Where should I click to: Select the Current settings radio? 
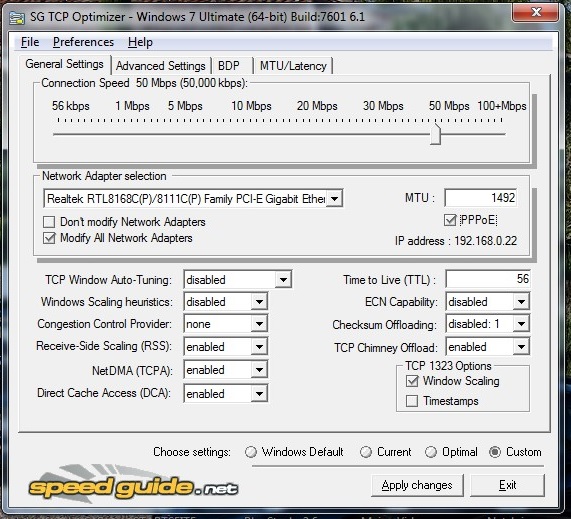tap(366, 452)
